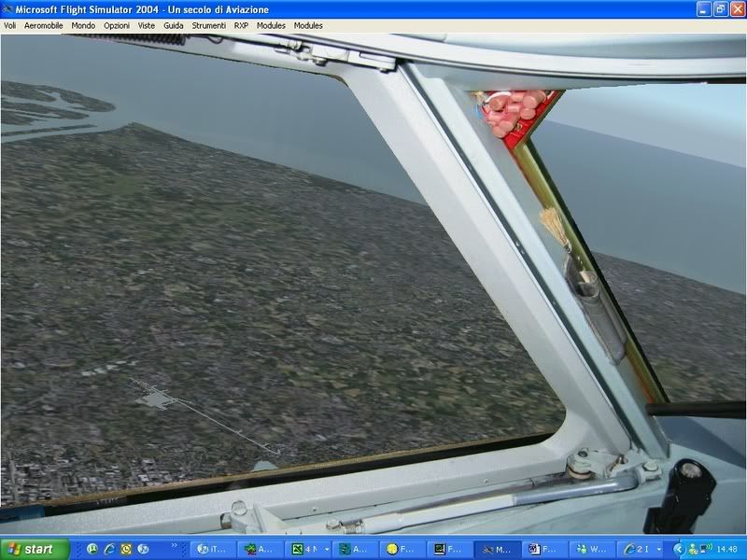Switch to the tree-icon A... taskbar button

pos(260,550)
